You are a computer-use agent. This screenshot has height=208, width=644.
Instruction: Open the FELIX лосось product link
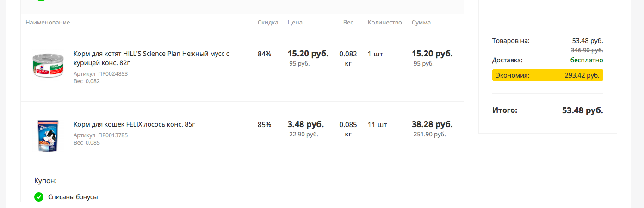tap(134, 124)
